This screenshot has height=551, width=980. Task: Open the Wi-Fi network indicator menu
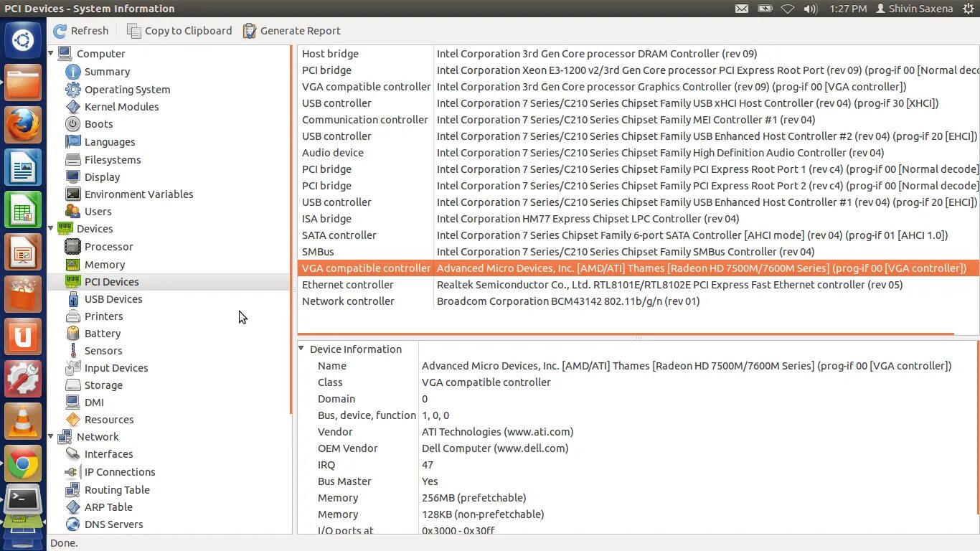(x=788, y=9)
